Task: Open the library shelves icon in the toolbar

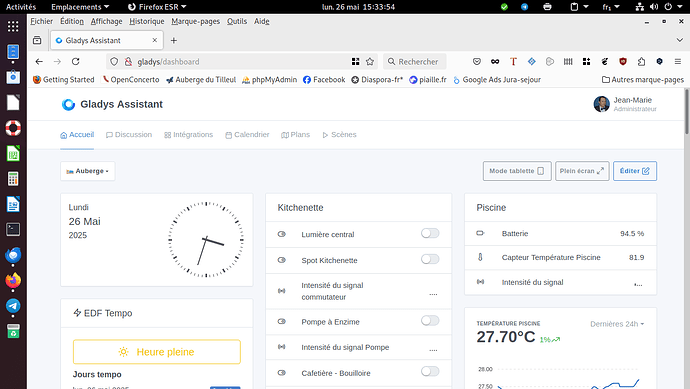Action: (568, 62)
